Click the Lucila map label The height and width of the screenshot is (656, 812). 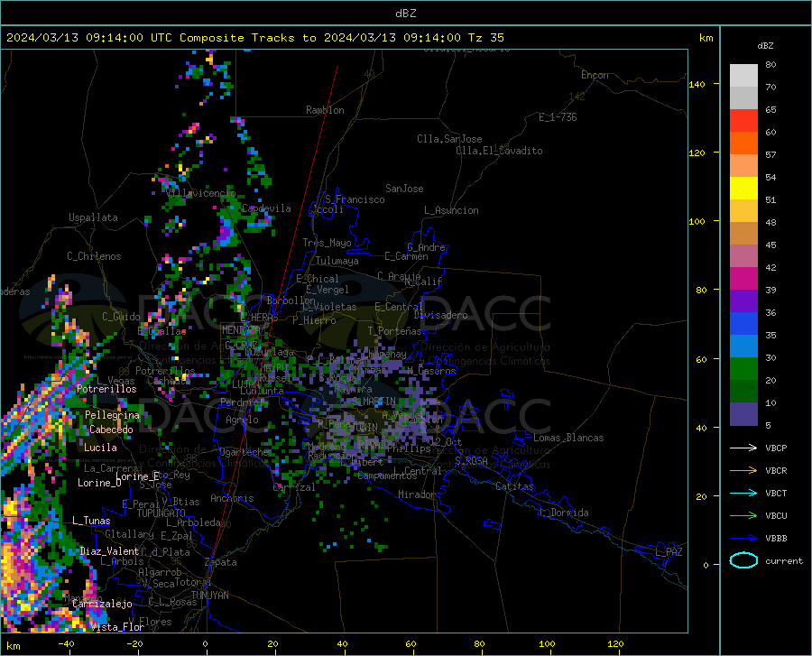100,448
